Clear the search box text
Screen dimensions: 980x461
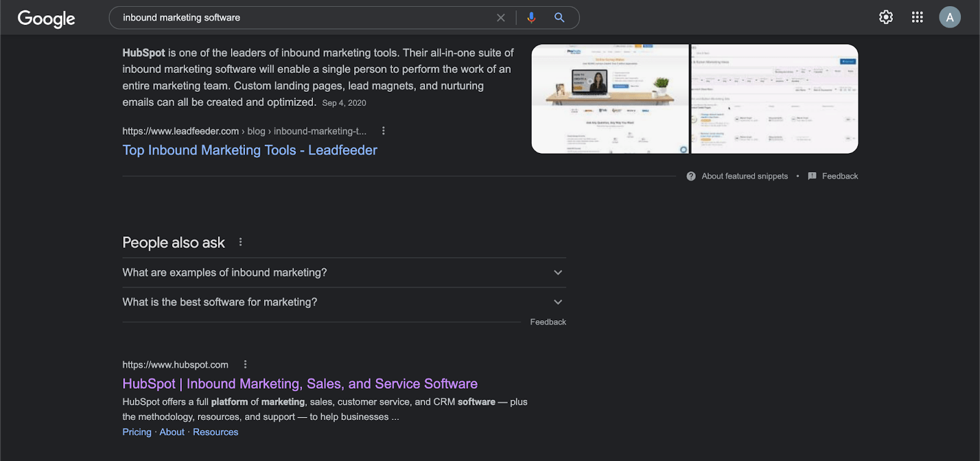[500, 18]
